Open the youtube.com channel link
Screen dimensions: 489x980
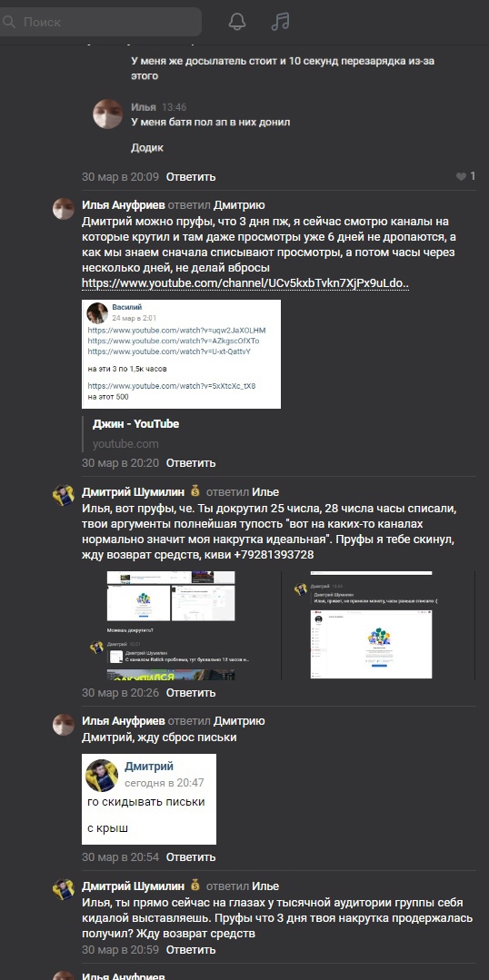point(245,283)
